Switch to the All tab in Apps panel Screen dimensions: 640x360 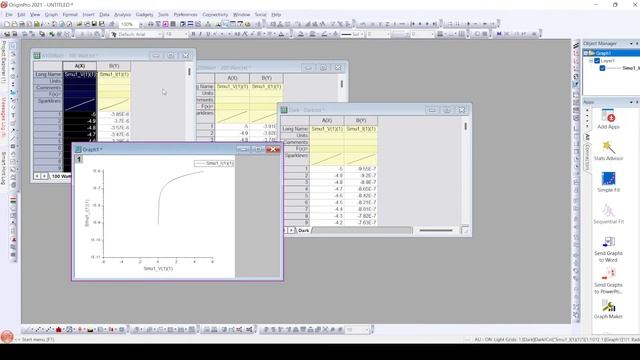click(588, 137)
